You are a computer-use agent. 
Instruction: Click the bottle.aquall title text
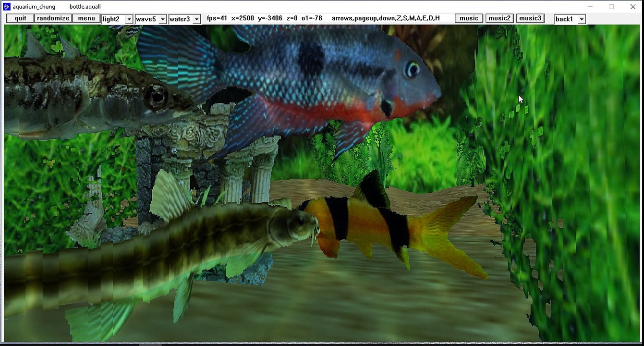coord(85,7)
